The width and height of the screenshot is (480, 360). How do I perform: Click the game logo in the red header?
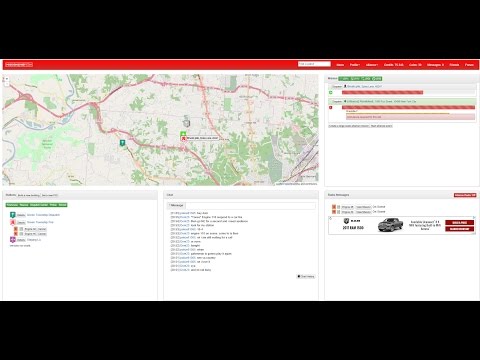(19, 64)
